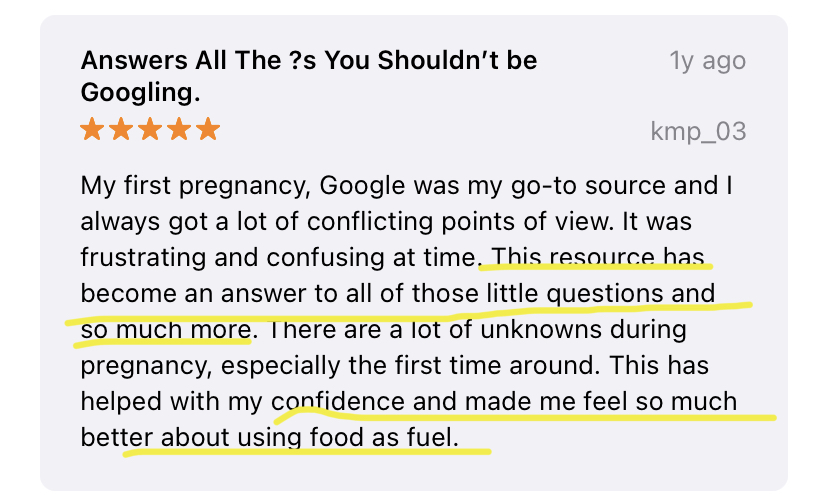Select the second orange rating star
Image resolution: width=828 pixels, height=499 pixels.
121,129
